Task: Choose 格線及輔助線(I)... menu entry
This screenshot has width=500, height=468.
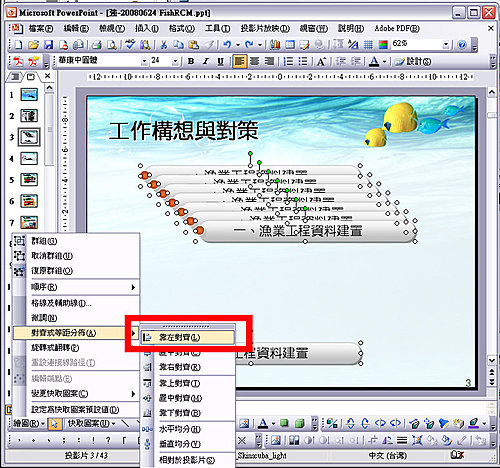Action: click(76, 303)
